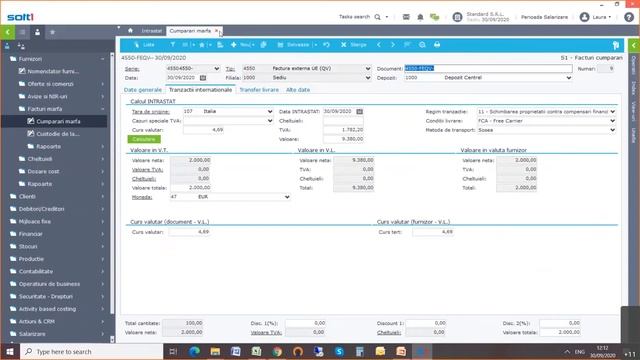Click the Tara de origine label link
The height and width of the screenshot is (360, 640).
pos(151,111)
